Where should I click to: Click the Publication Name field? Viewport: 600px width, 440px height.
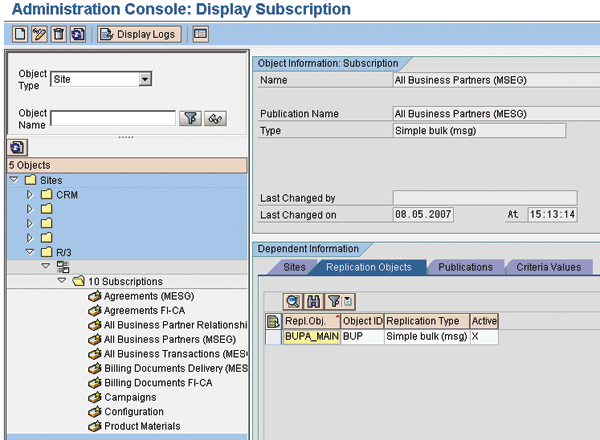[x=496, y=114]
